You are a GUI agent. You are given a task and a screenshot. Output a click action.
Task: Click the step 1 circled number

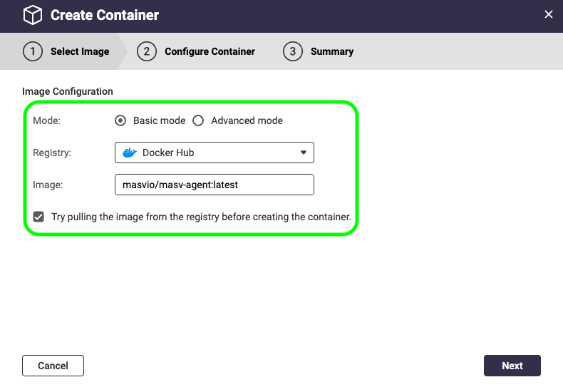tap(33, 51)
